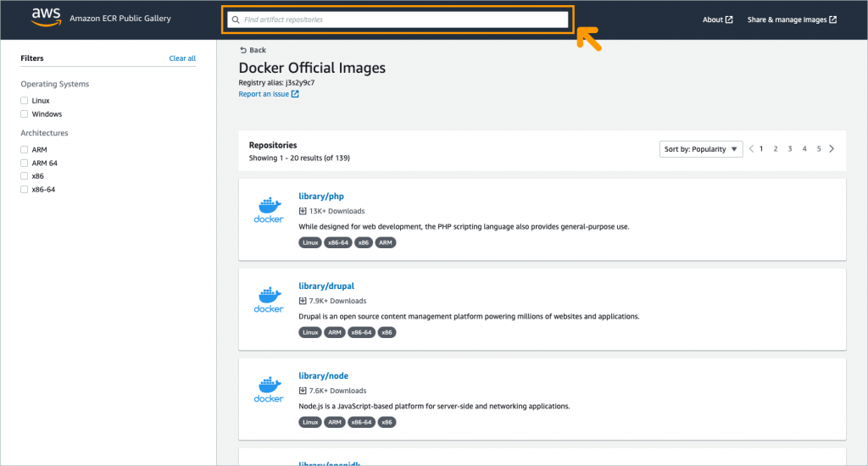Click the Docker logo for library/php
Viewport: 868px width, 466px height.
[269, 210]
